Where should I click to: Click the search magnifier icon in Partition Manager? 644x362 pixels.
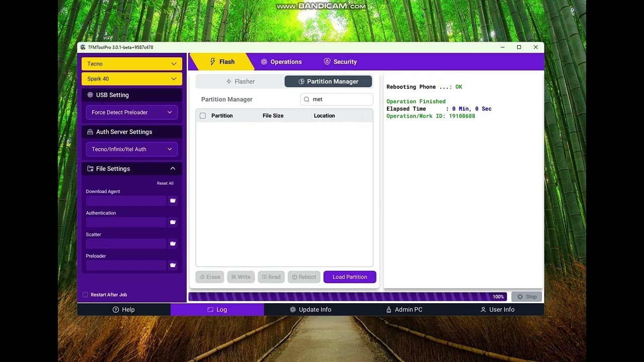pyautogui.click(x=307, y=100)
